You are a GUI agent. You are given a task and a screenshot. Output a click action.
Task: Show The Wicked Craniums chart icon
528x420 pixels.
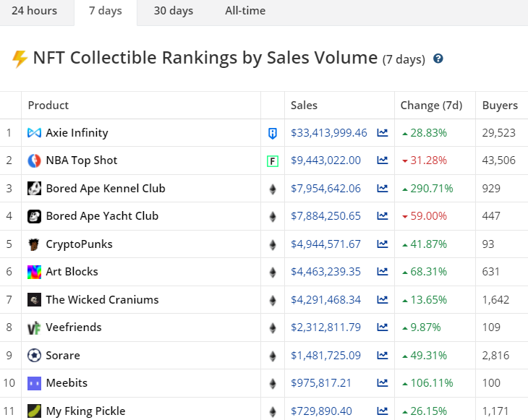(x=382, y=299)
